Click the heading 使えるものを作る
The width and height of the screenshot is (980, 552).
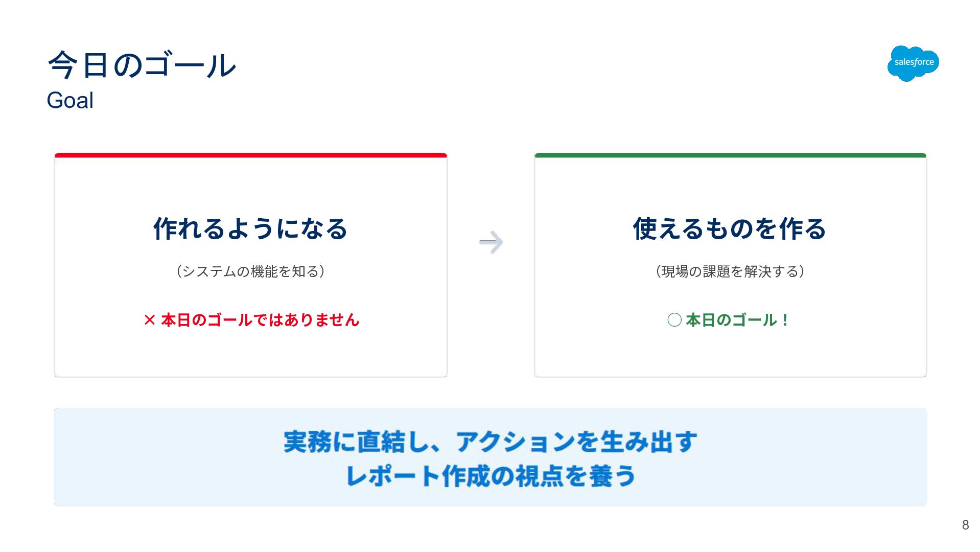point(730,228)
